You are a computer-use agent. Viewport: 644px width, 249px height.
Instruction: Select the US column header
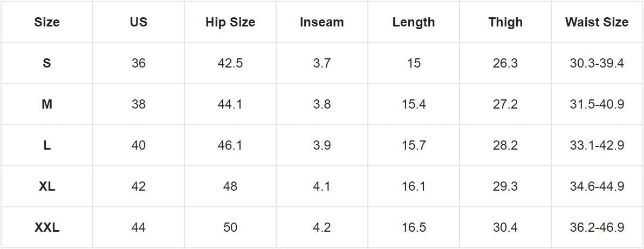139,22
